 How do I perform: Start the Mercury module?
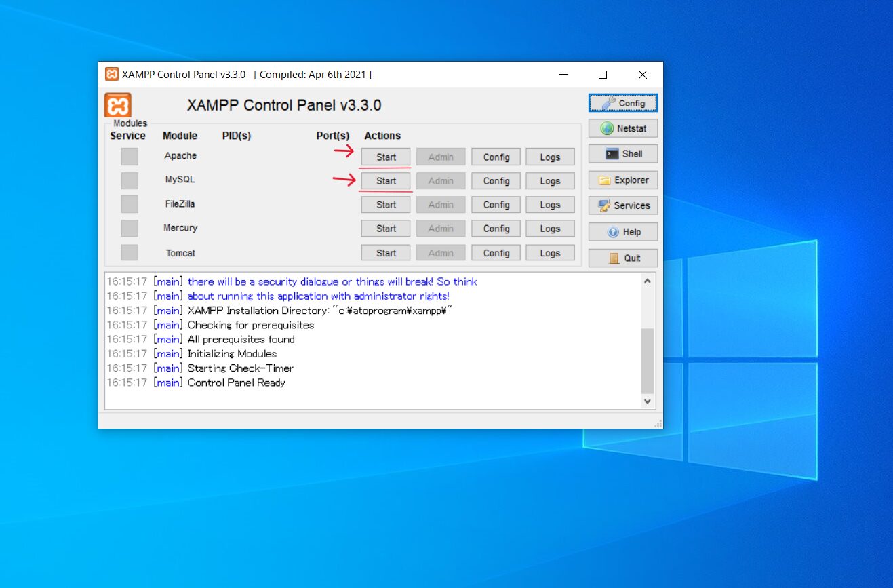[386, 229]
